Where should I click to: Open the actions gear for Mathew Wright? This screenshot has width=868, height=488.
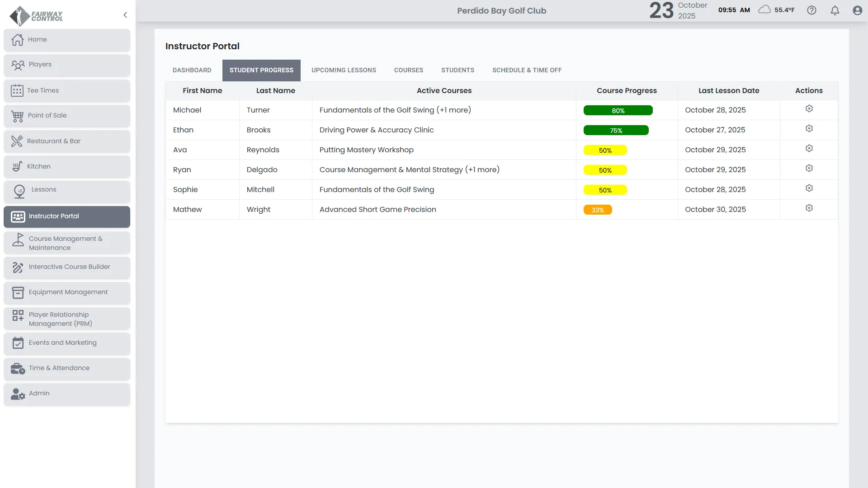809,208
